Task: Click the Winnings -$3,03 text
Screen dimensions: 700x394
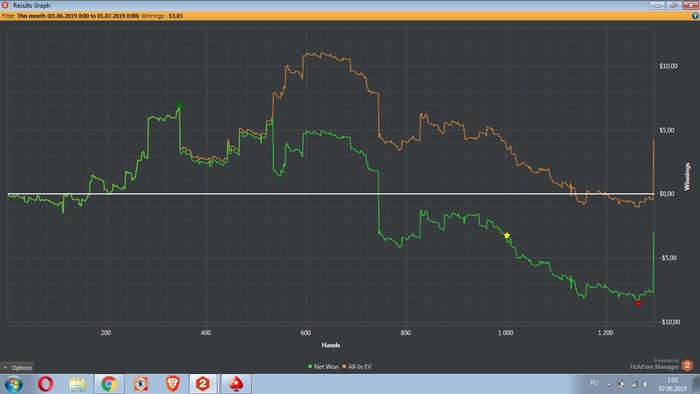Action: point(162,16)
